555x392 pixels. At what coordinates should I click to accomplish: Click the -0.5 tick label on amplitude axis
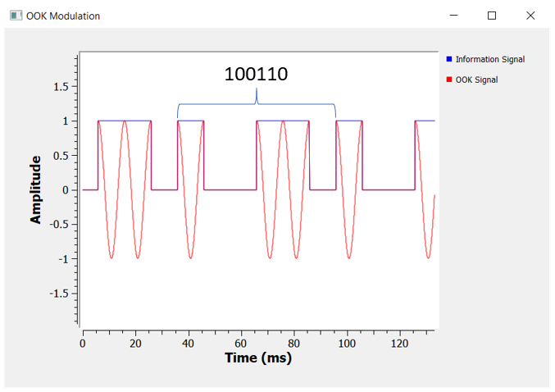pyautogui.click(x=57, y=224)
